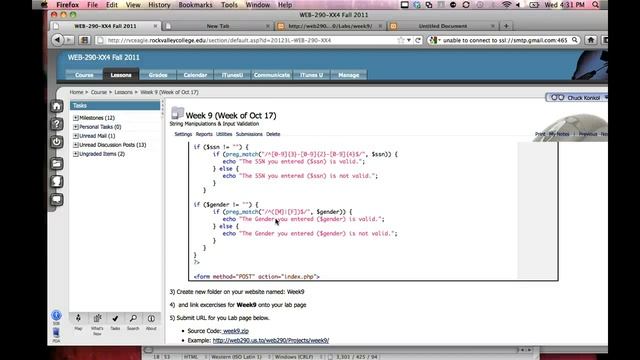Click the battery icon in the menu bar
Viewport: 640px width, 360px height.
click(534, 5)
